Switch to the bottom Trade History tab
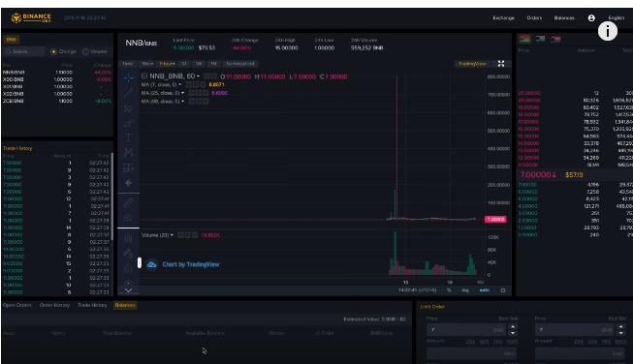Screen dimensions: 633x364 tap(92, 305)
